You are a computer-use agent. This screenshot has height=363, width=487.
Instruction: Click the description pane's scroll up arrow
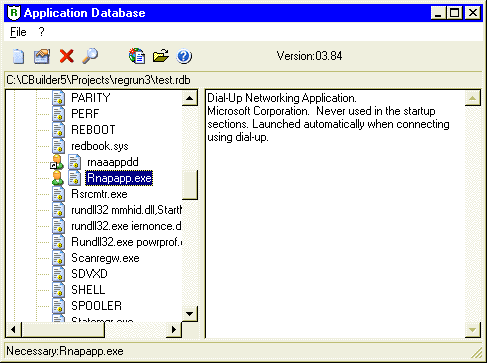[473, 98]
